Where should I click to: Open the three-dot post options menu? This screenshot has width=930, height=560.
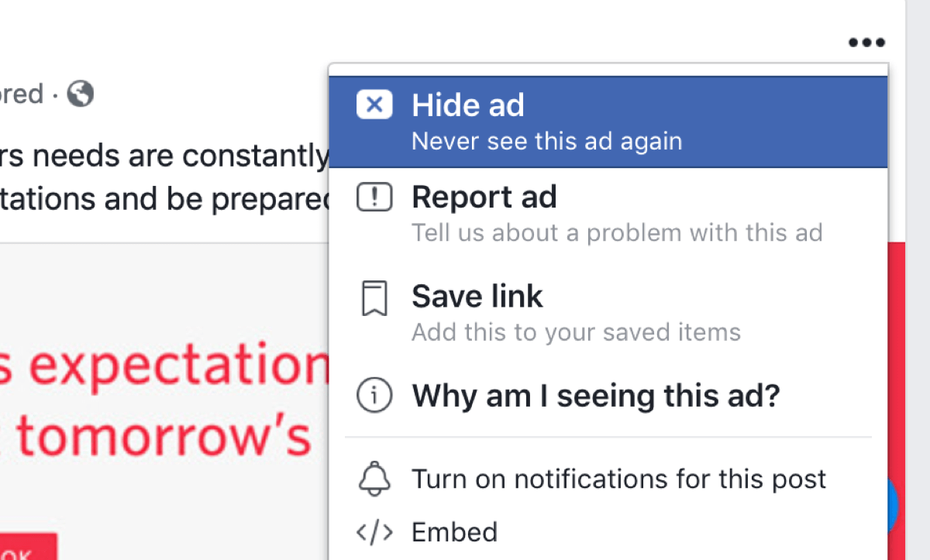pos(866,43)
